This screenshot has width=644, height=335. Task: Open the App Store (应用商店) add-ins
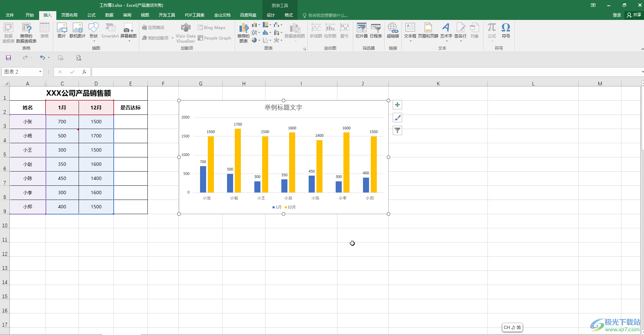153,27
